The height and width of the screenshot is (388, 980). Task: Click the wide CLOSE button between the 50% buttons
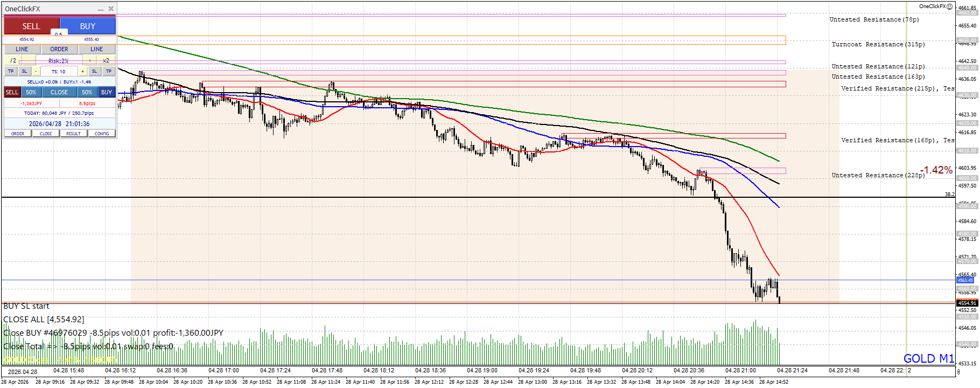(59, 92)
